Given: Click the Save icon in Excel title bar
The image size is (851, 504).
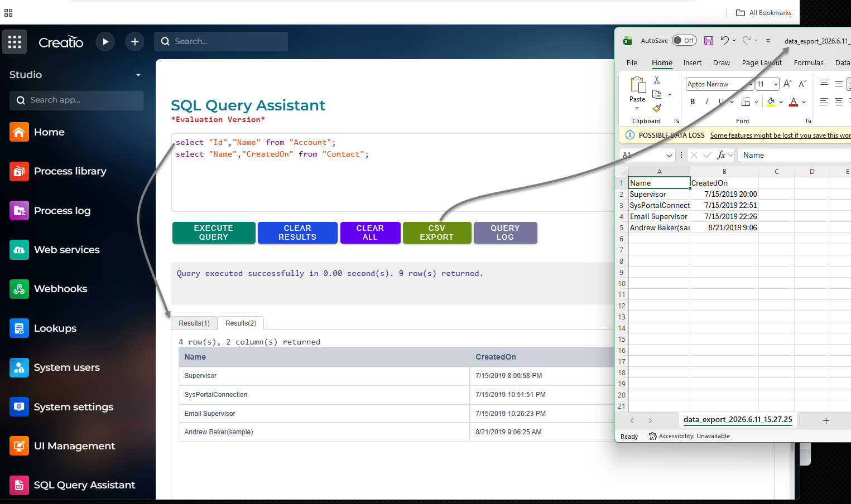Looking at the screenshot, I should coord(709,41).
